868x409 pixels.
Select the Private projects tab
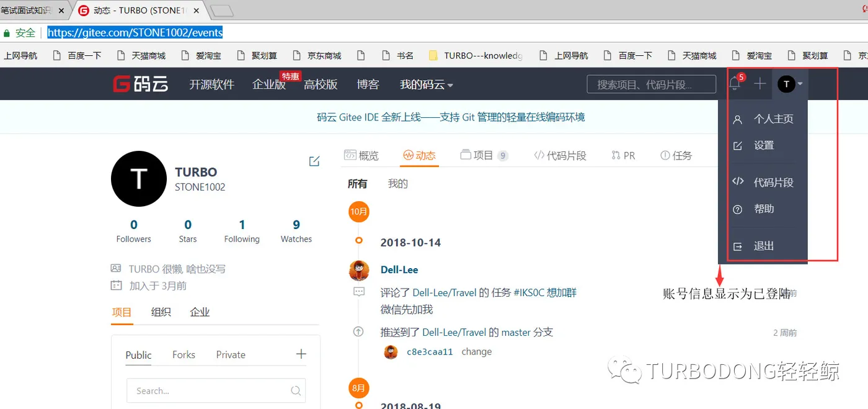point(231,354)
